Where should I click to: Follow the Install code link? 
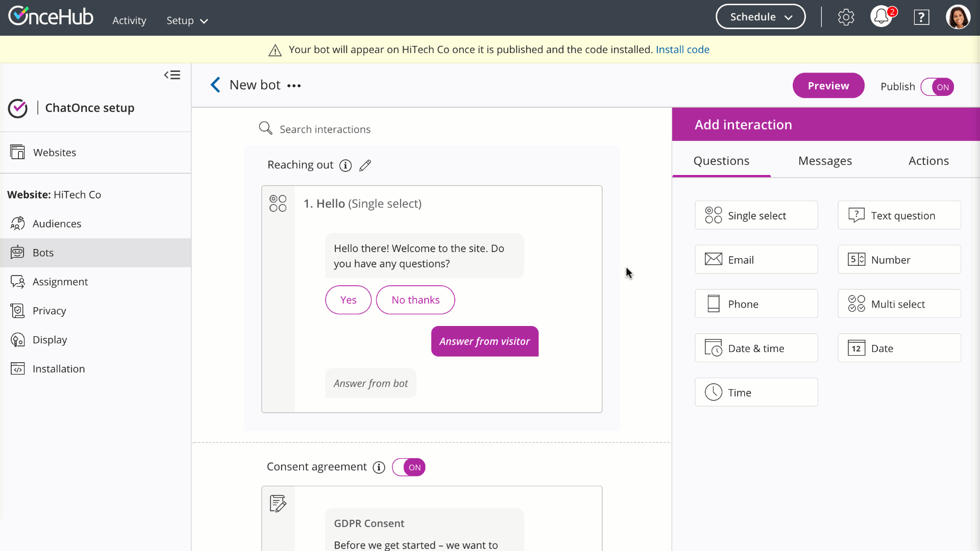coord(682,49)
